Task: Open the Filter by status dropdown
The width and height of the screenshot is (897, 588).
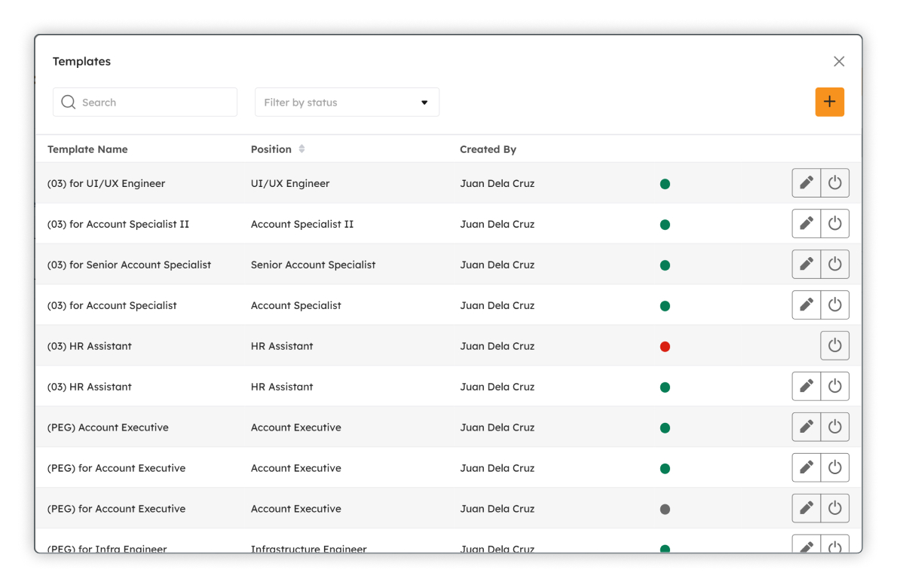Action: tap(347, 103)
